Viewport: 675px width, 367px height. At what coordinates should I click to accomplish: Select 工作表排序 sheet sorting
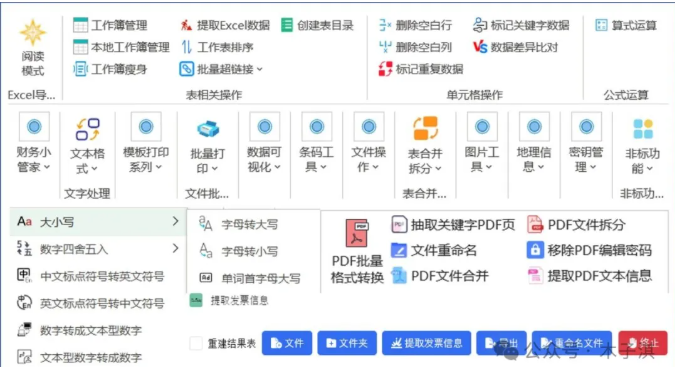coord(217,47)
